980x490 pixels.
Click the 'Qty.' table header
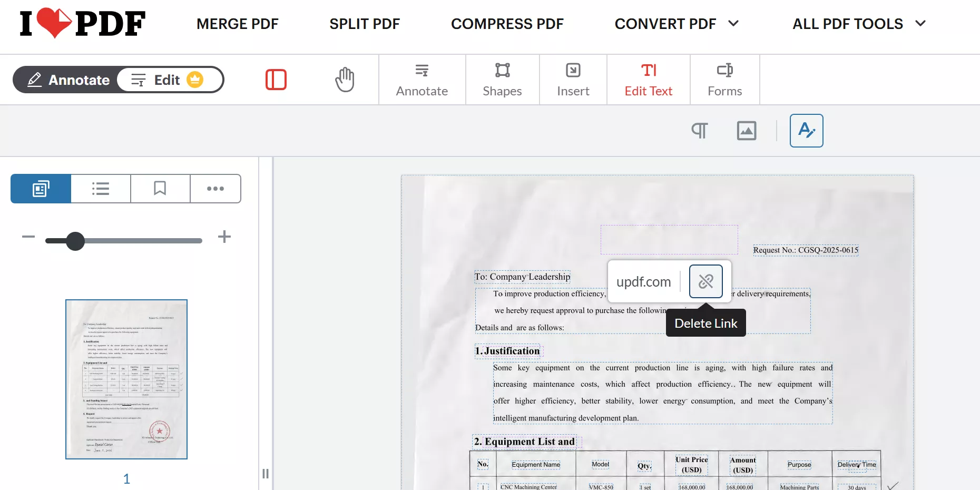(644, 466)
